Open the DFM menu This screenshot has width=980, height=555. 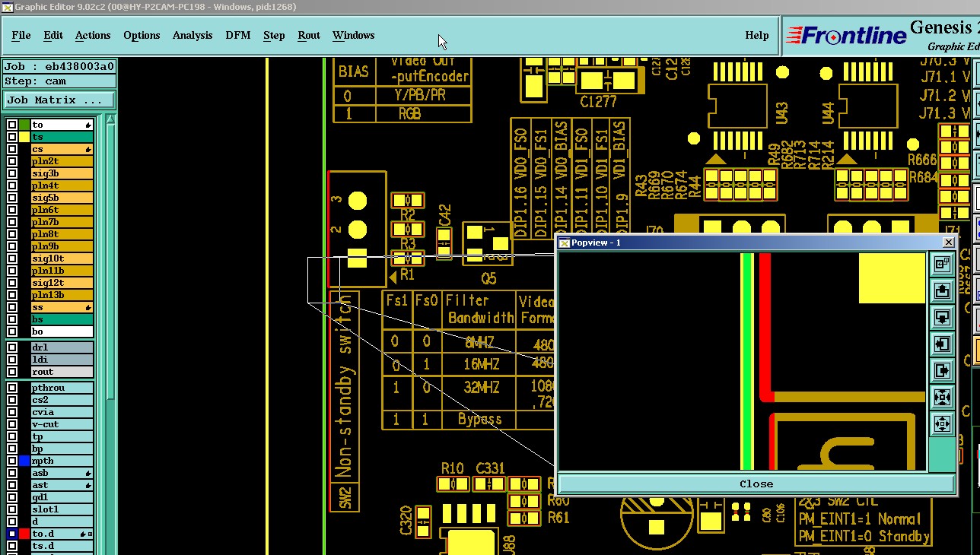238,35
